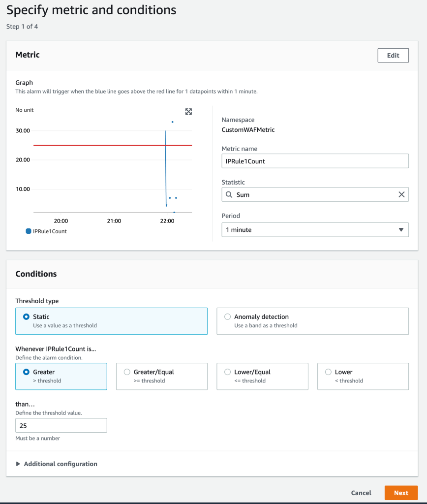The image size is (427, 504).
Task: Expand the metric graph to full screen
Action: tap(188, 112)
